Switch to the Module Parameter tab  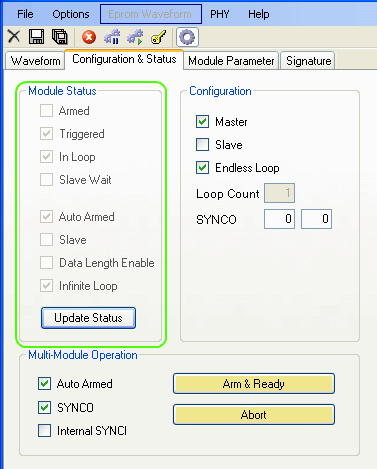coord(231,61)
